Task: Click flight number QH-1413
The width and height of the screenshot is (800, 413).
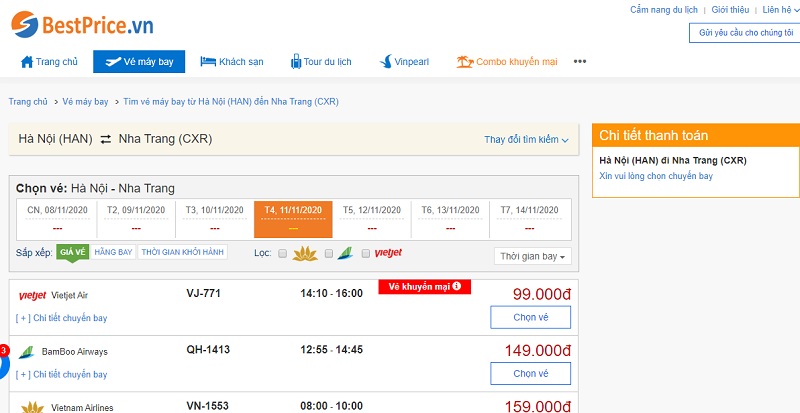Action: click(x=208, y=350)
